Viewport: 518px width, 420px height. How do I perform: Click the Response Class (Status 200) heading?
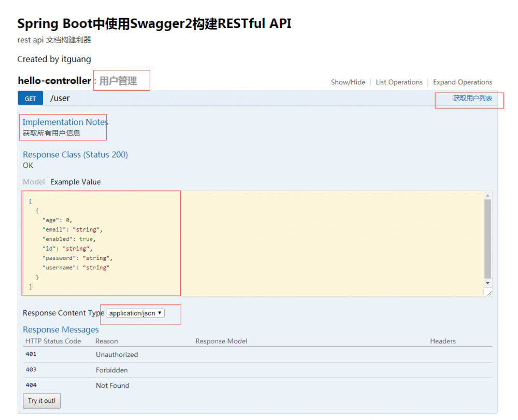click(75, 154)
